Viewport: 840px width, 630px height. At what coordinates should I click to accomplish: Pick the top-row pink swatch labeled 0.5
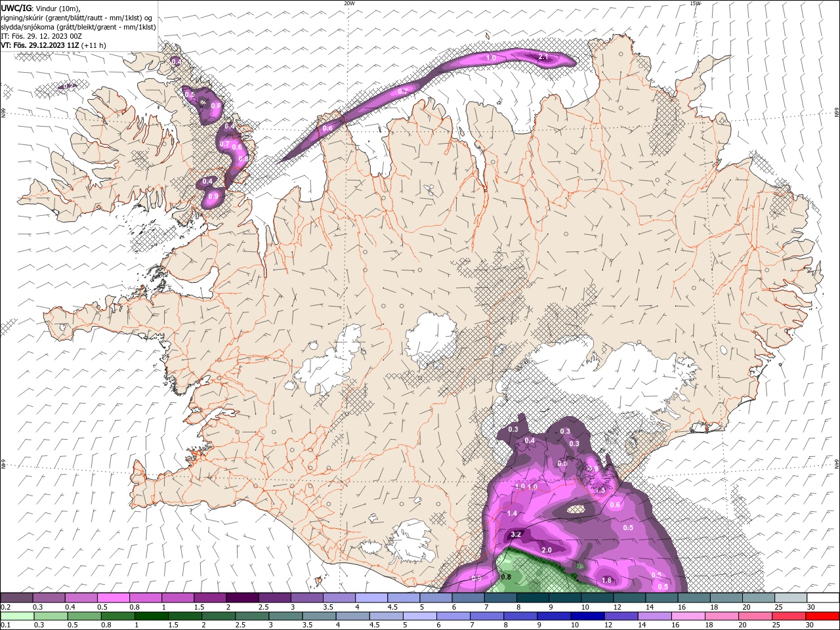pos(113,598)
